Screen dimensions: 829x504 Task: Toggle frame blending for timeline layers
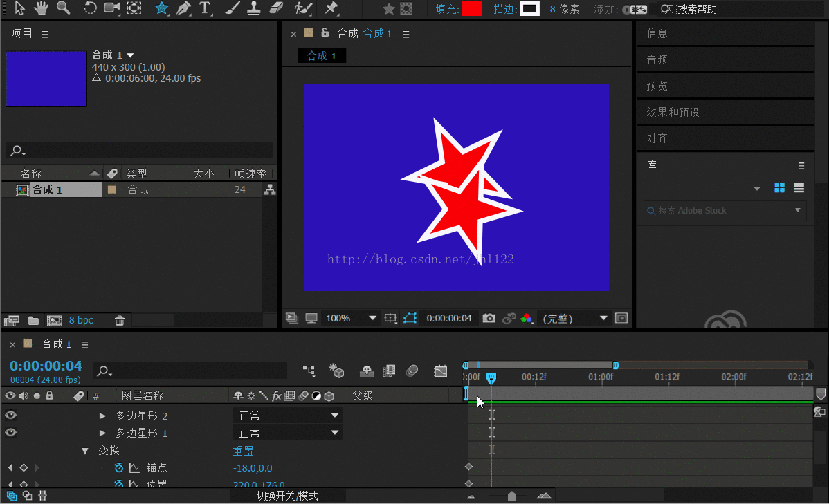pos(389,371)
